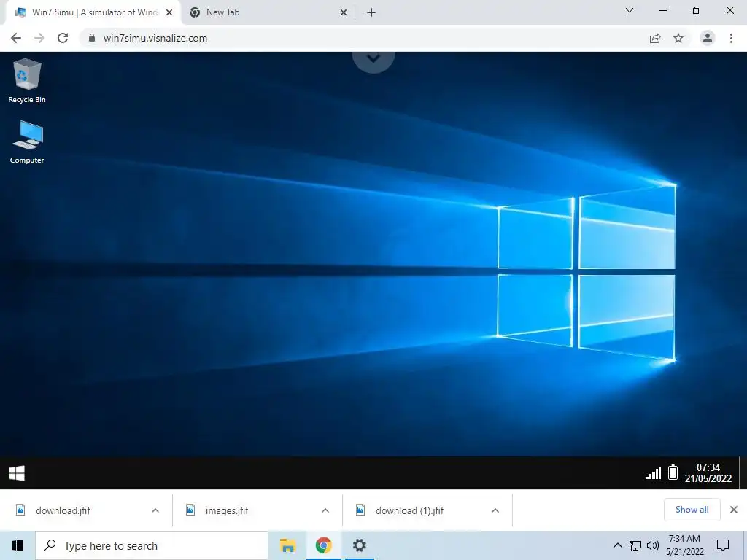Click the Type here to search box
This screenshot has width=747, height=560.
152,545
